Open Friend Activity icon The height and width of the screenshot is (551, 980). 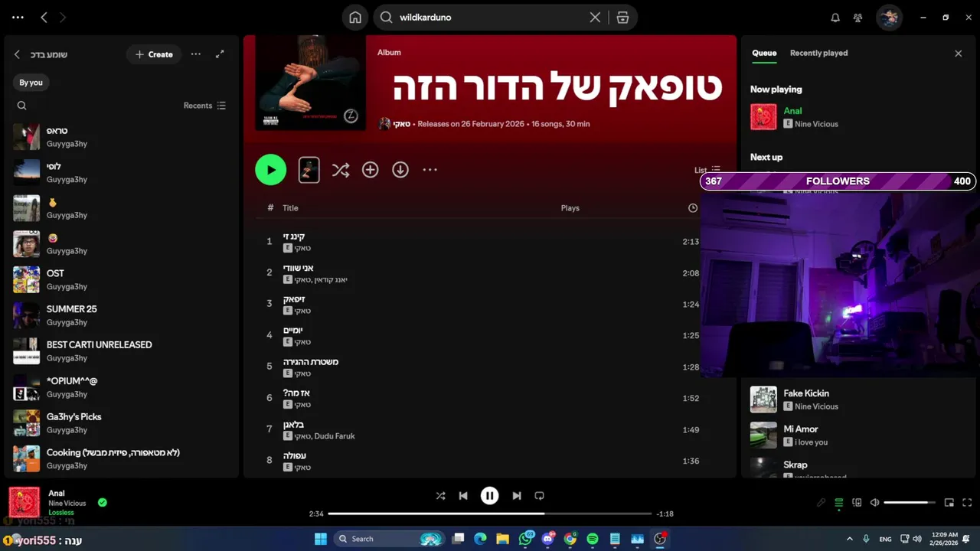pyautogui.click(x=858, y=18)
